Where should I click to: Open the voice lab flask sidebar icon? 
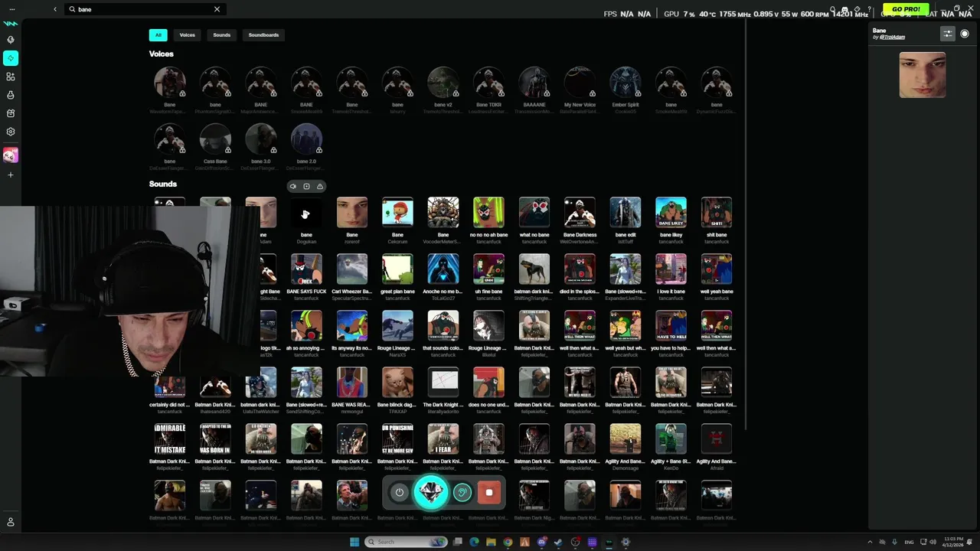click(x=11, y=95)
